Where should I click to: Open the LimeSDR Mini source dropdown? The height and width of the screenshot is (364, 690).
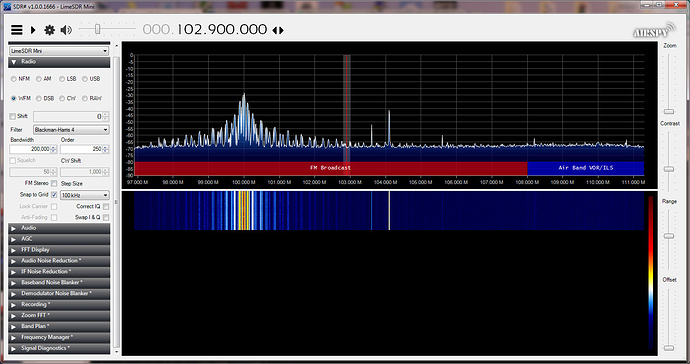(59, 51)
